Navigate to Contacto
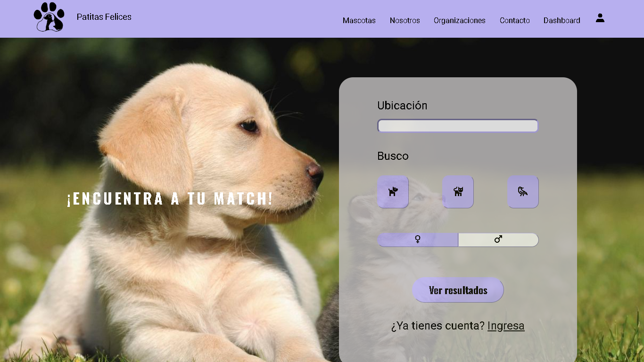 514,20
